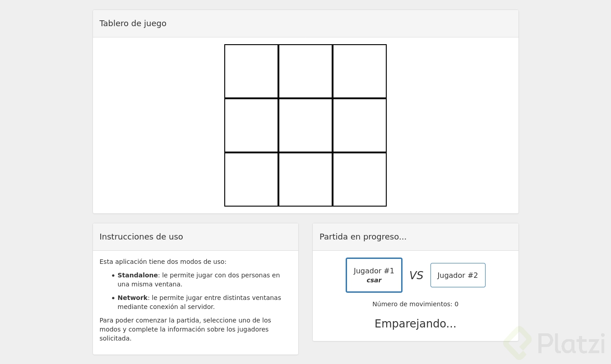This screenshot has height=364, width=611.
Task: Select the Jugador #1 csar player card
Action: 374,275
